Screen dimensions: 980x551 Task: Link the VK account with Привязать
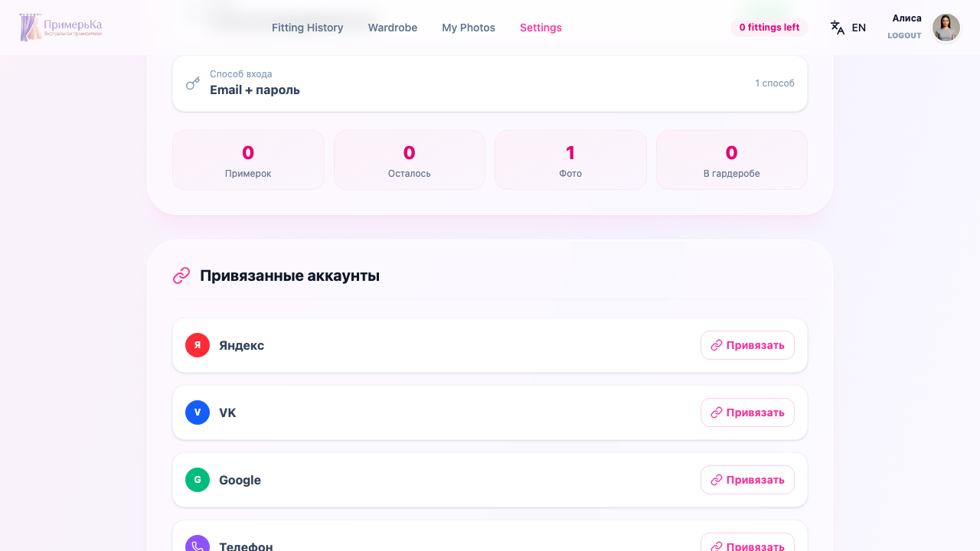click(x=747, y=412)
